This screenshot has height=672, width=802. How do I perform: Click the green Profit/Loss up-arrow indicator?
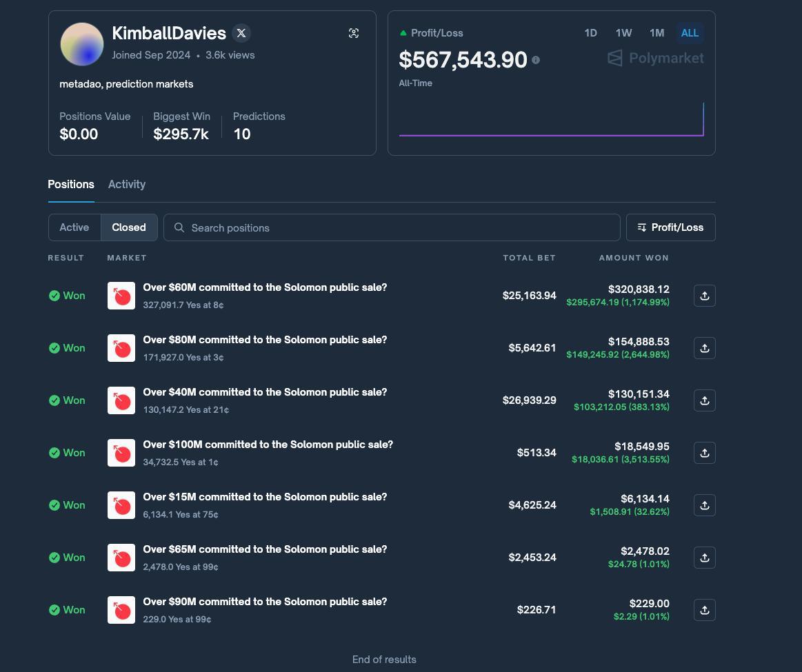403,33
